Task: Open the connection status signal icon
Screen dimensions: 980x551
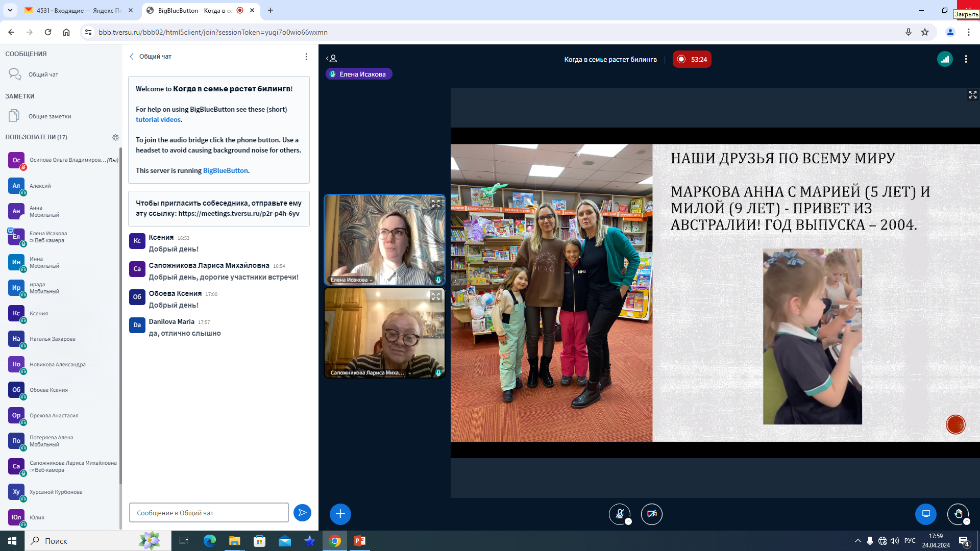Action: pos(945,59)
